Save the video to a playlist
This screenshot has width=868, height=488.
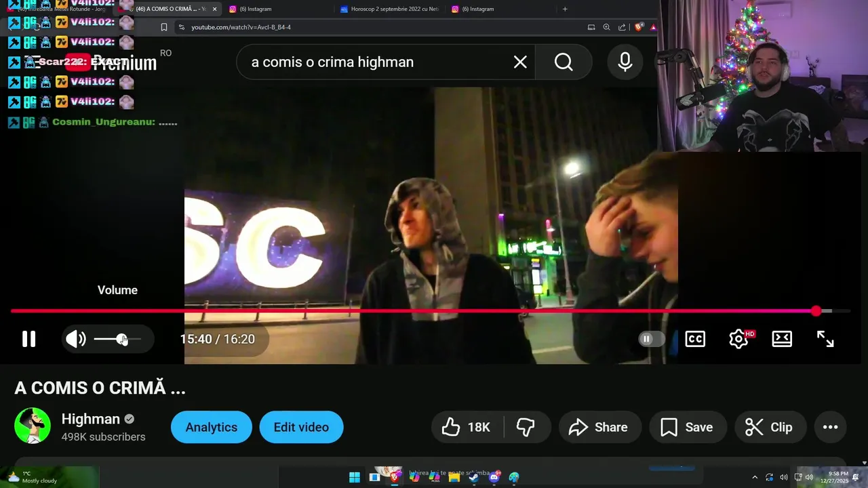pos(687,427)
